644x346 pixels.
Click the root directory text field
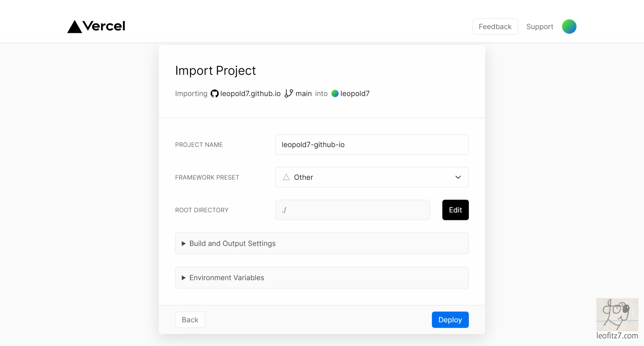coord(353,210)
